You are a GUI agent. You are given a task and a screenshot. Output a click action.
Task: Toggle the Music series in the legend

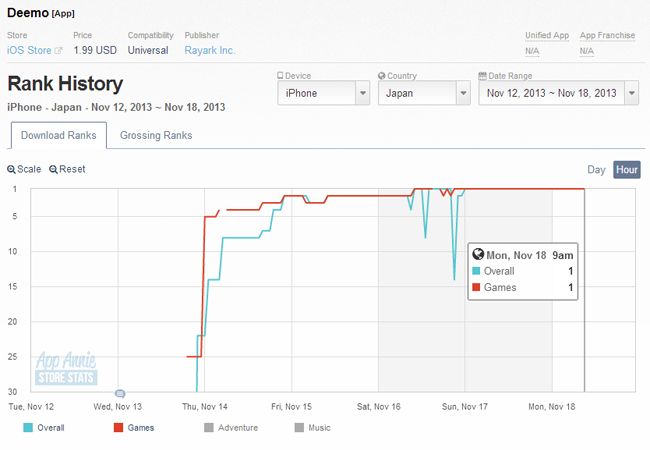click(x=313, y=428)
